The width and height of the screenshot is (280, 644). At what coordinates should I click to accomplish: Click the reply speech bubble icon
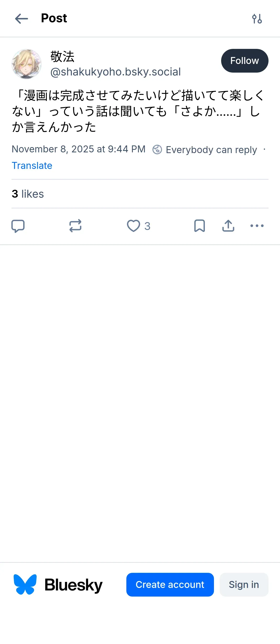click(x=18, y=226)
